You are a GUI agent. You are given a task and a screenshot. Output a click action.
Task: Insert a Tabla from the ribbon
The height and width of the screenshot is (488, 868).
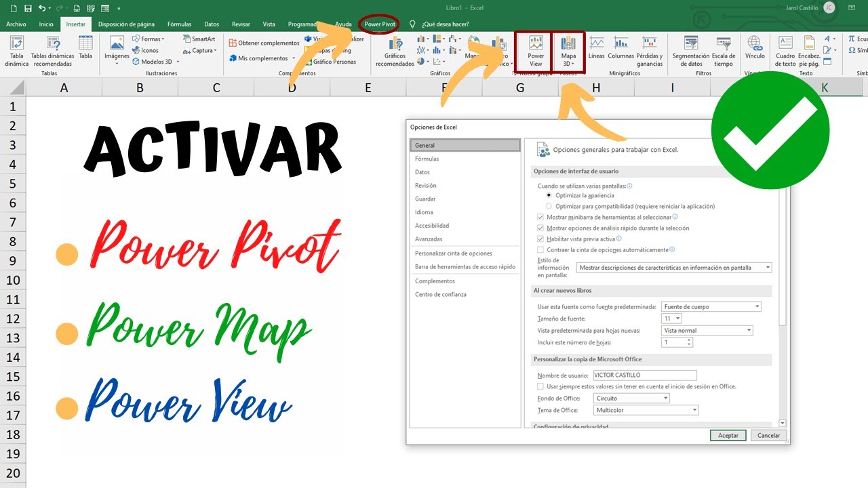[85, 47]
